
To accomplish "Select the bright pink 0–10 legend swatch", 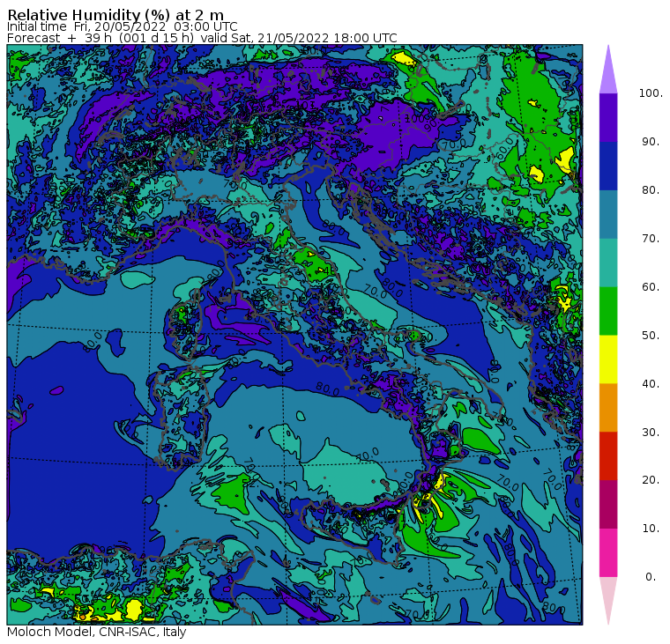I will coord(608,553).
